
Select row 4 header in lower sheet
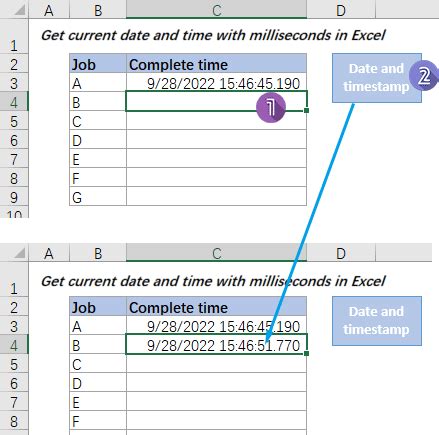coord(14,344)
